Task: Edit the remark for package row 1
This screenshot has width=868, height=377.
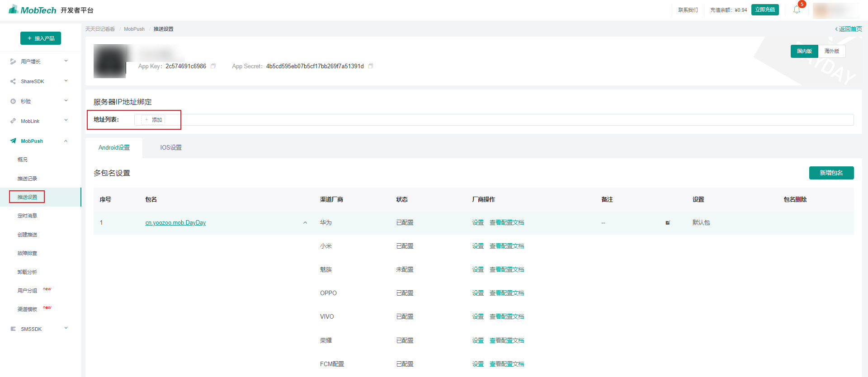Action: (668, 222)
